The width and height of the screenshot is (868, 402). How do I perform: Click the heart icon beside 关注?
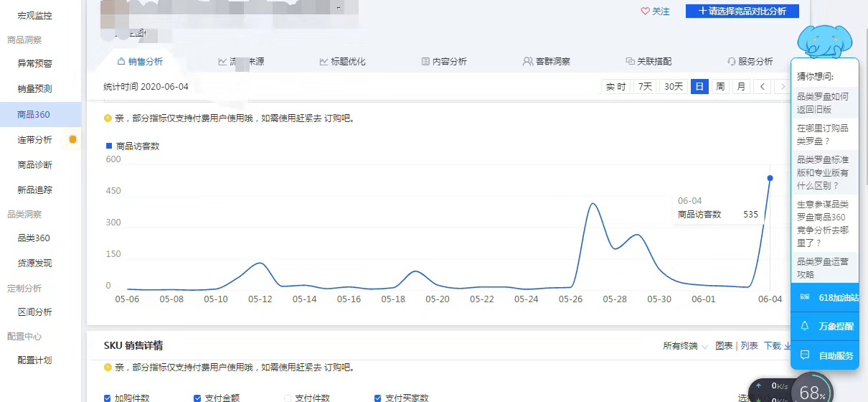[645, 11]
